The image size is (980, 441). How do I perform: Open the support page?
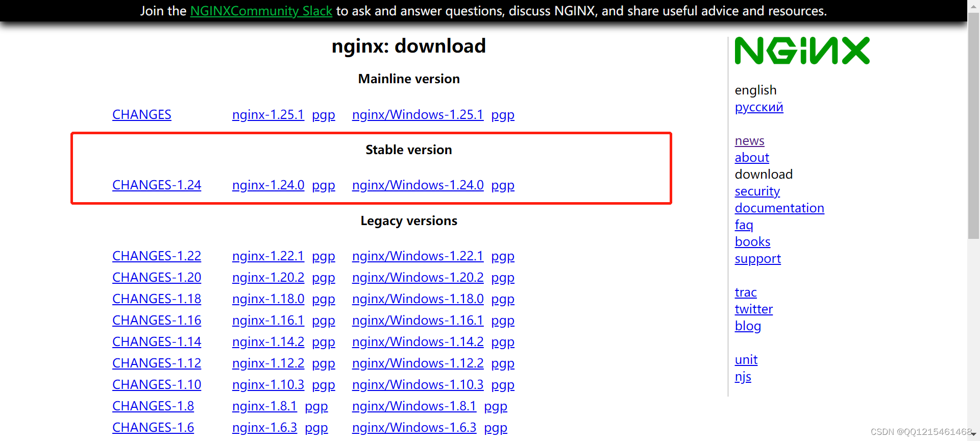tap(757, 258)
